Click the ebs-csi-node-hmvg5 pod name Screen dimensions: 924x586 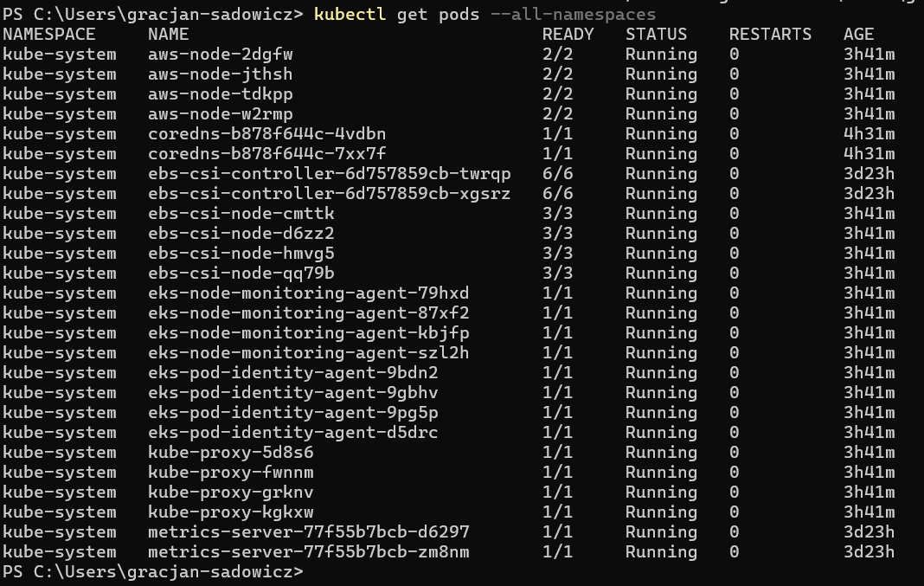241,254
